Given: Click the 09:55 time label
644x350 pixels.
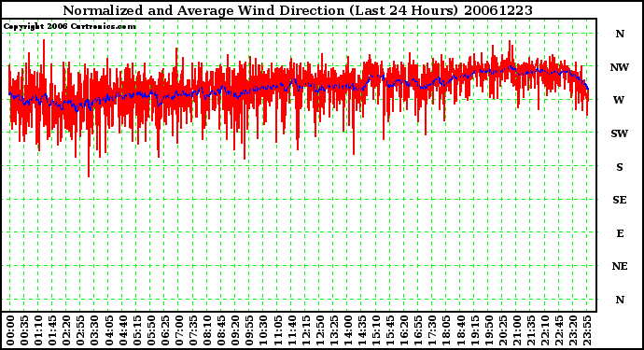Looking at the screenshot, I should pos(249,330).
